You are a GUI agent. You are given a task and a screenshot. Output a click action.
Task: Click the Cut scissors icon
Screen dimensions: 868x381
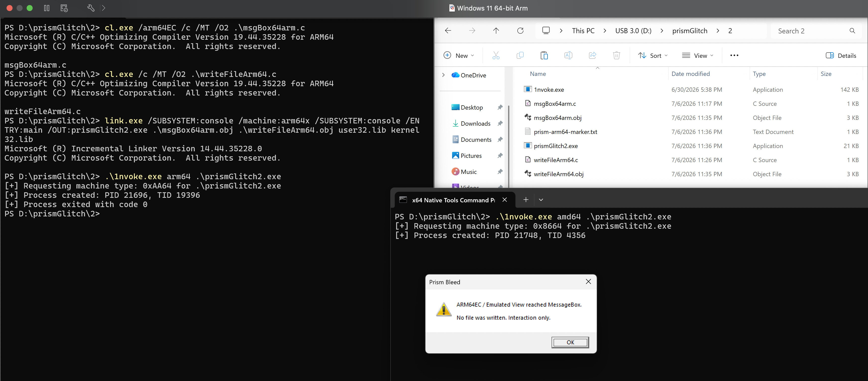pyautogui.click(x=496, y=56)
